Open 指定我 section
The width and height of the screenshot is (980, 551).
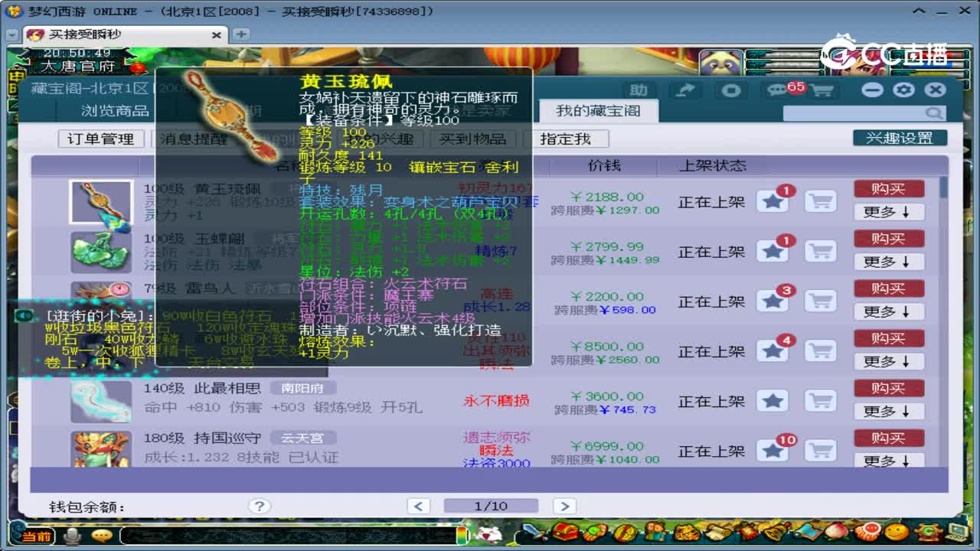click(566, 139)
